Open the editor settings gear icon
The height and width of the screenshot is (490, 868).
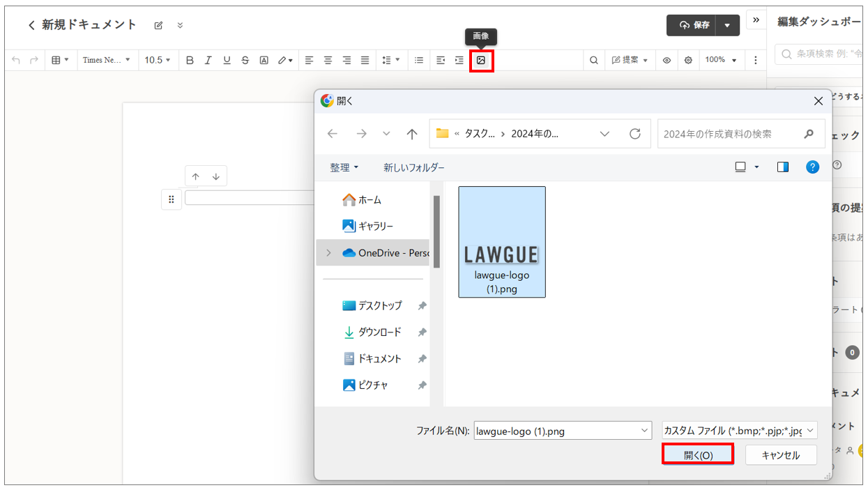click(x=688, y=61)
